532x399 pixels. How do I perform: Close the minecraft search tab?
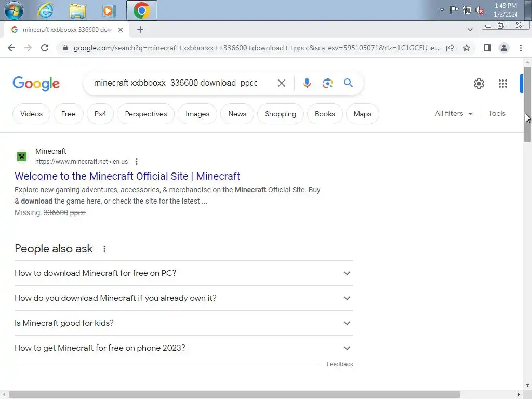tap(121, 30)
